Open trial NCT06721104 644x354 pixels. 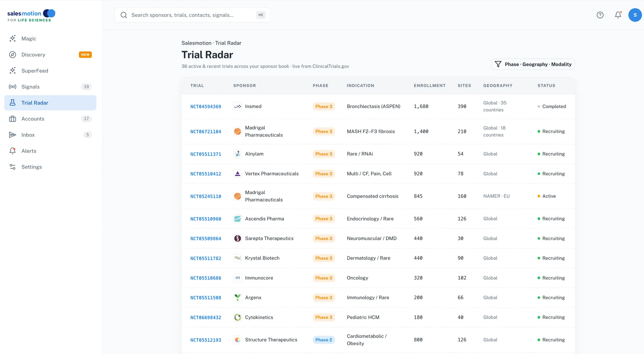(x=206, y=132)
